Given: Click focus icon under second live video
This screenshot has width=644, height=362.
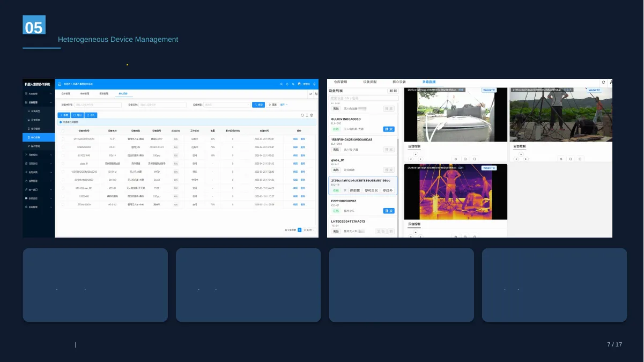Looking at the screenshot, I should [561, 159].
